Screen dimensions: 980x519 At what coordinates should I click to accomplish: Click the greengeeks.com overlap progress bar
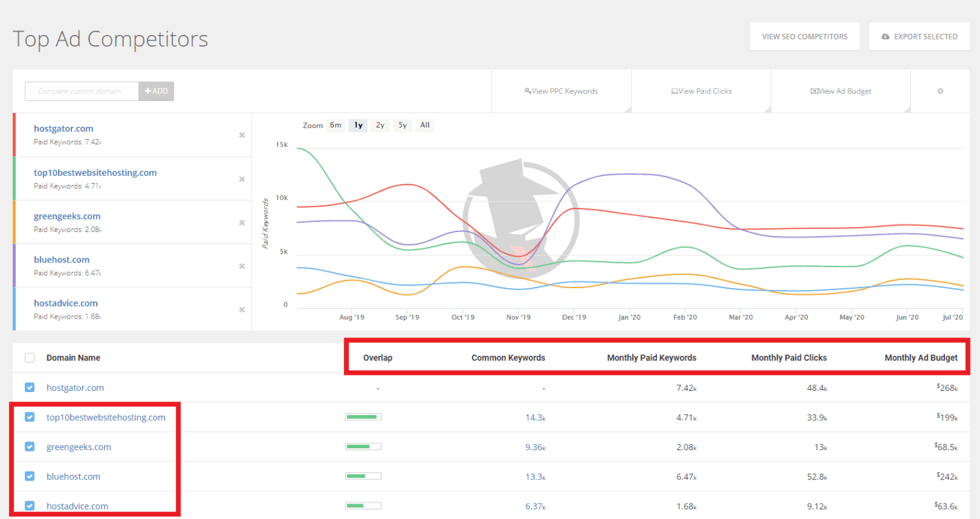(x=363, y=446)
